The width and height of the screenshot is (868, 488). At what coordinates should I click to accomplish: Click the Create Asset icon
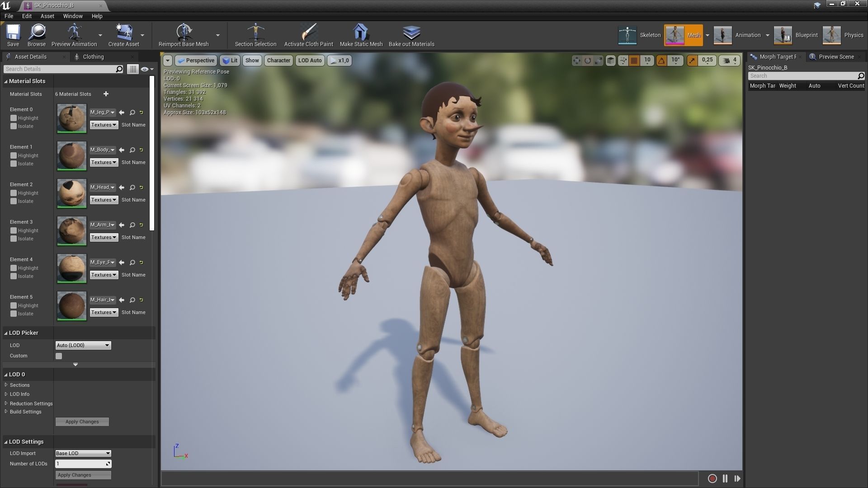(x=123, y=33)
